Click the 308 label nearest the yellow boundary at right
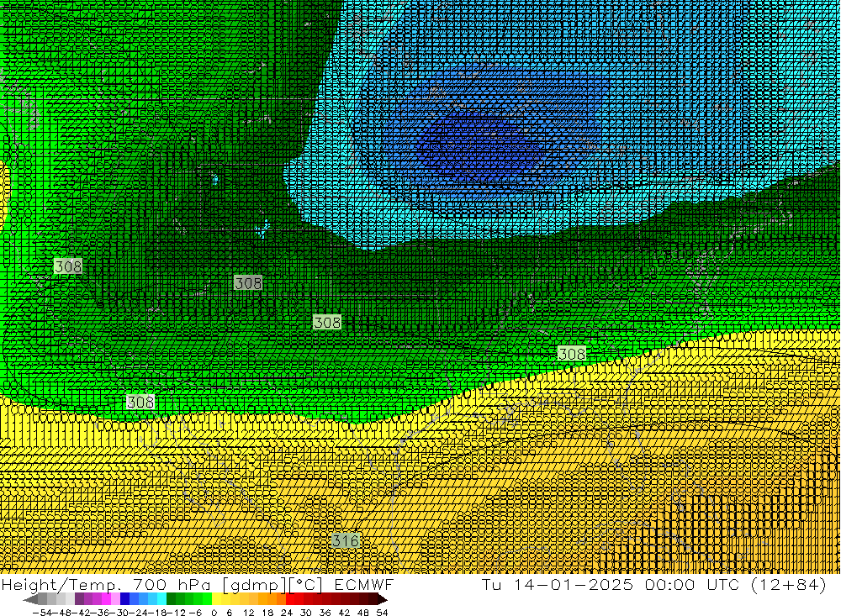 (x=572, y=354)
